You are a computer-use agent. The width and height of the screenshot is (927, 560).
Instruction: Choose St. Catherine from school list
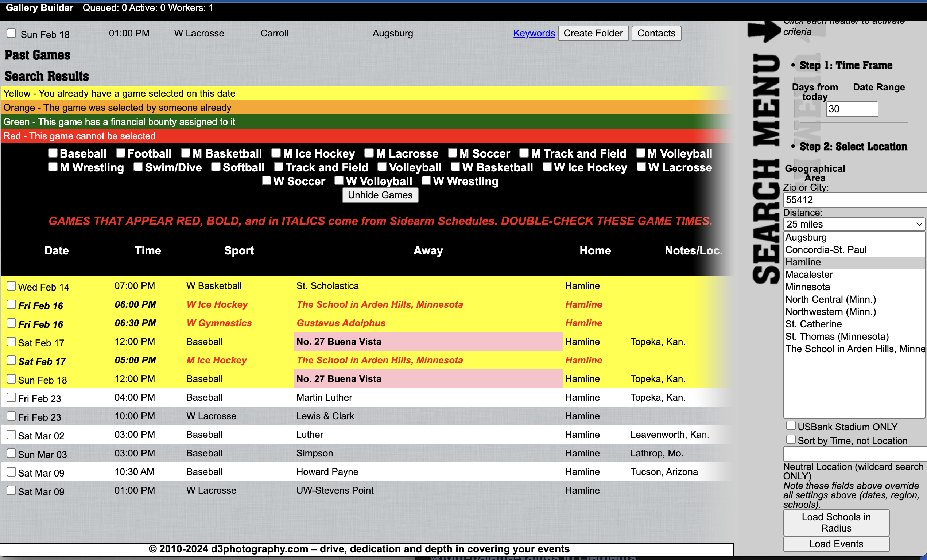click(813, 324)
